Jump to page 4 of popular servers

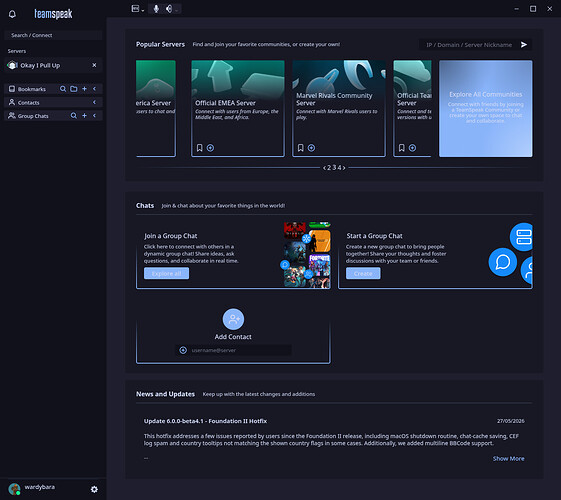point(339,168)
